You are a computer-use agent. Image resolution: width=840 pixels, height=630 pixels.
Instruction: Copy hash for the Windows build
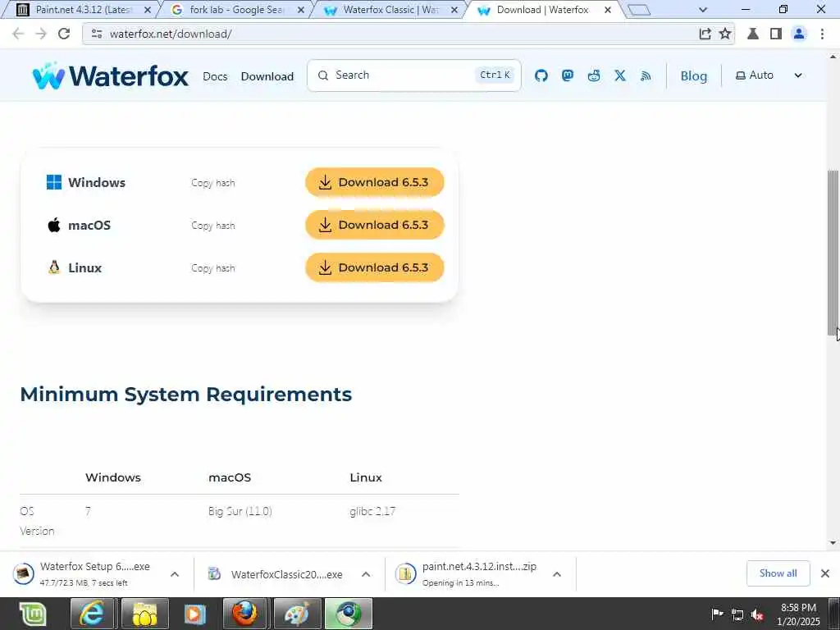(213, 183)
